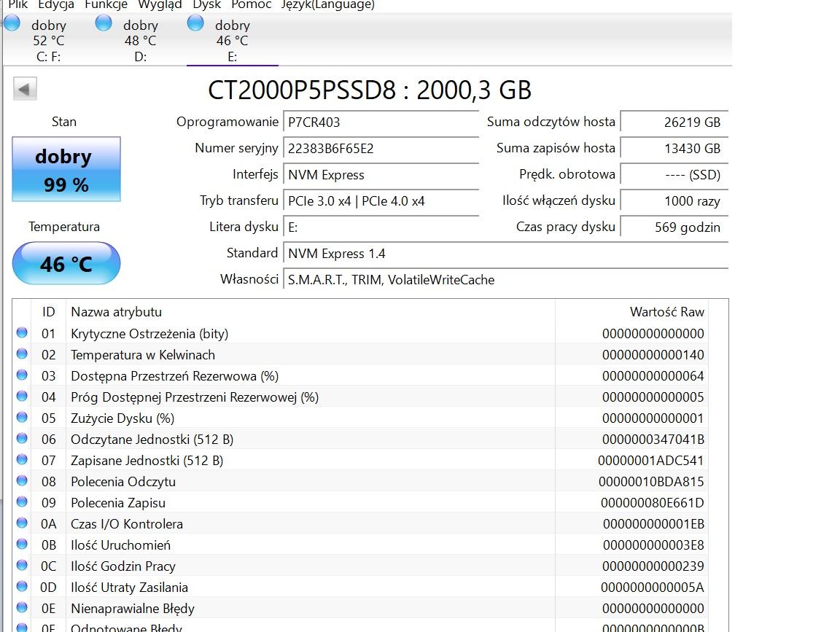Open the Funkcje menu
Viewport: 840px width, 632px height.
[106, 5]
